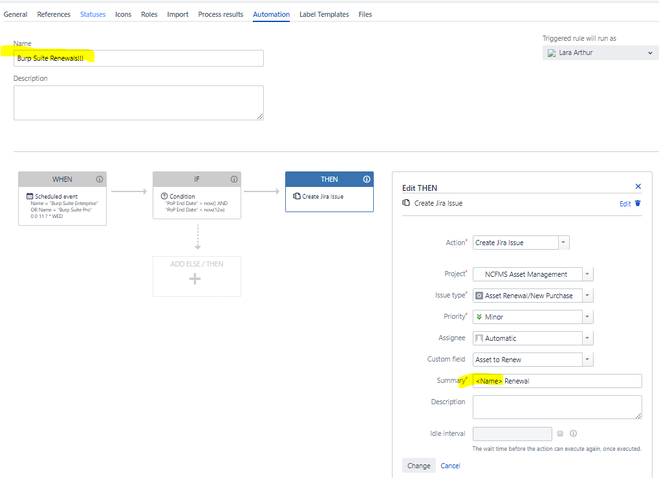Click the Edit link in the THEN panel
Screen dimensions: 659x478
coord(625,203)
